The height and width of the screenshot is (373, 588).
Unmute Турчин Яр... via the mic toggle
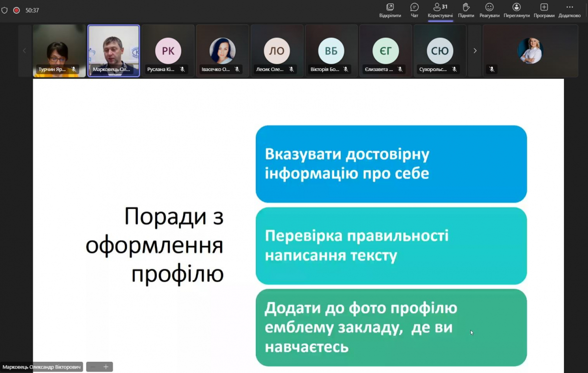click(x=74, y=69)
